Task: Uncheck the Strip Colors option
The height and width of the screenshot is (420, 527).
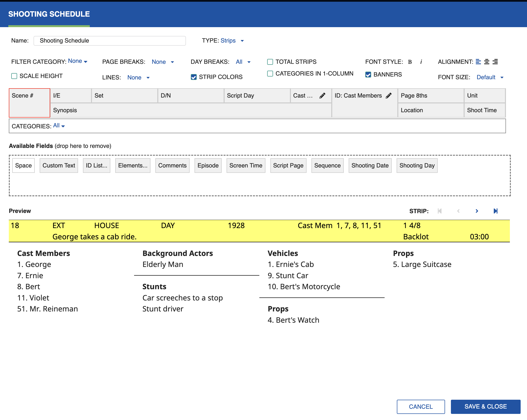Action: (194, 77)
